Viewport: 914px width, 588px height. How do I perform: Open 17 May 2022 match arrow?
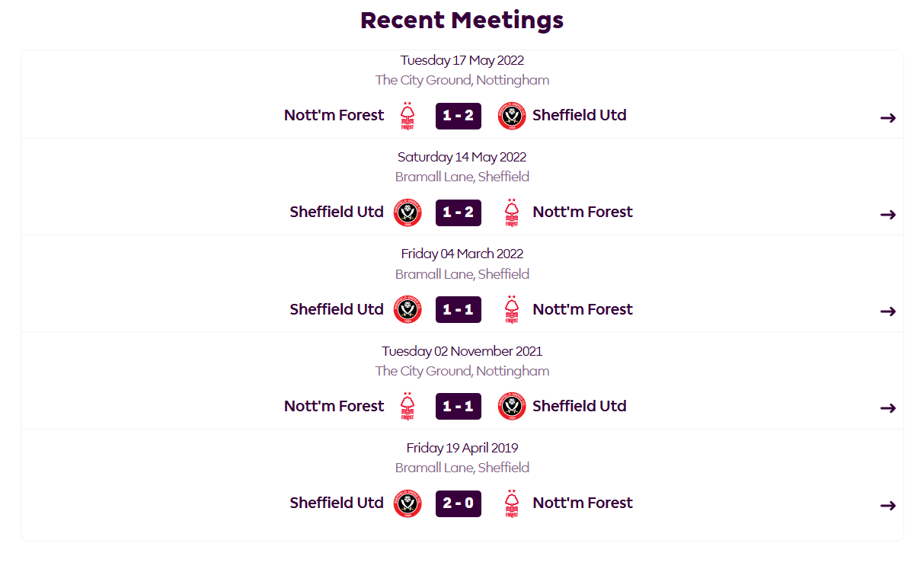click(x=887, y=118)
